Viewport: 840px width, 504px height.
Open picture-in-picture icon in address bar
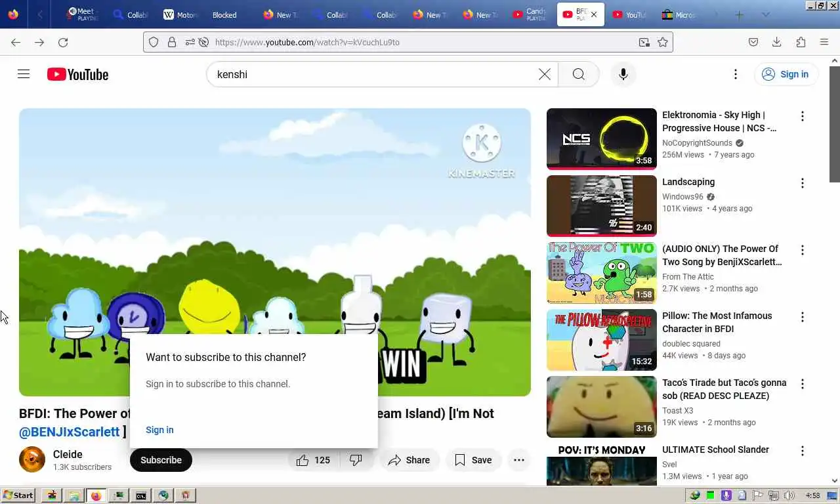pyautogui.click(x=644, y=42)
